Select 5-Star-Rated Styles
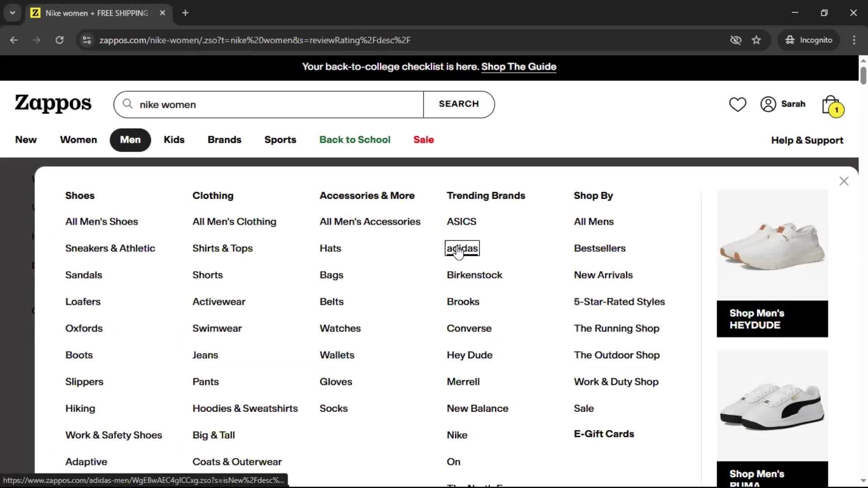868x488 pixels. coord(619,301)
